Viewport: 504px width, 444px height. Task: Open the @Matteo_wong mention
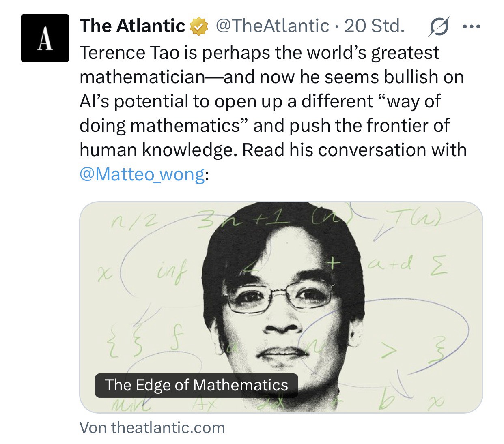pyautogui.click(x=142, y=174)
